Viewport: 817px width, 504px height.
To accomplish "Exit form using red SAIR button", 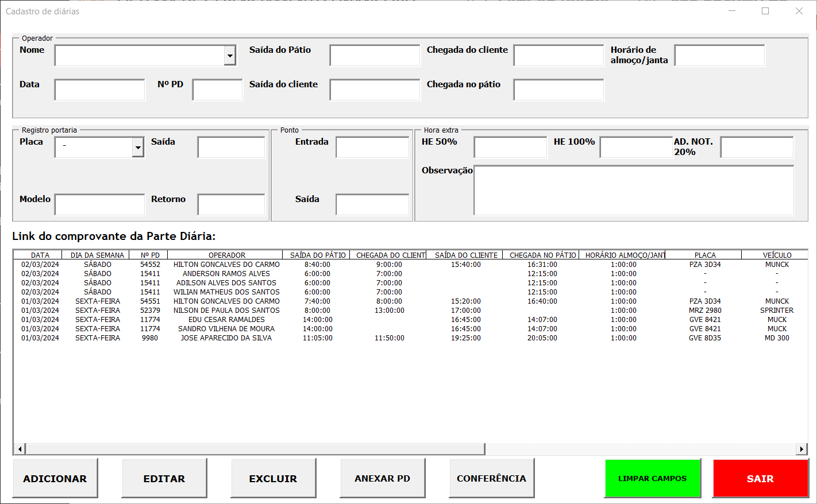I will 760,478.
